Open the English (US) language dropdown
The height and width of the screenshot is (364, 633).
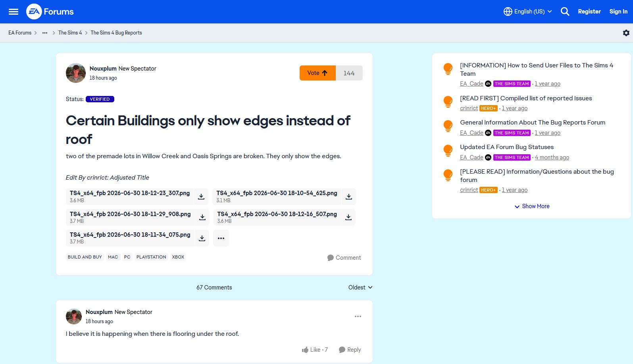[528, 11]
